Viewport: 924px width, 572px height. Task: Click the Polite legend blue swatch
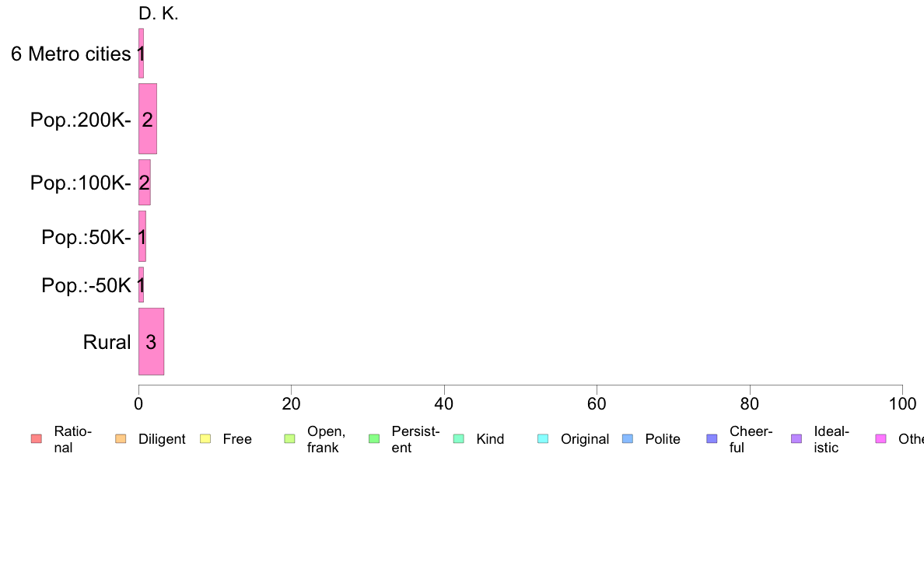click(x=628, y=439)
